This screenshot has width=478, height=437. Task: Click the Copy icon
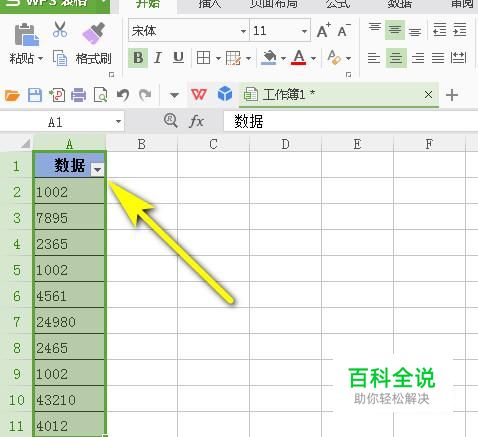60,58
